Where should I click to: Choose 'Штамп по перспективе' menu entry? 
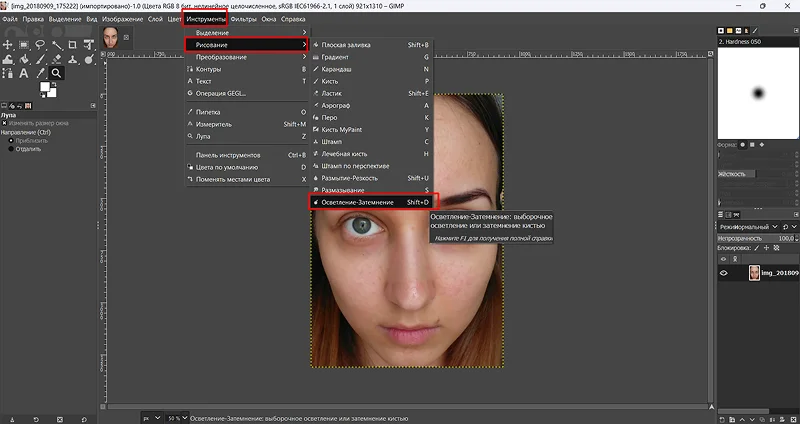coord(371,166)
